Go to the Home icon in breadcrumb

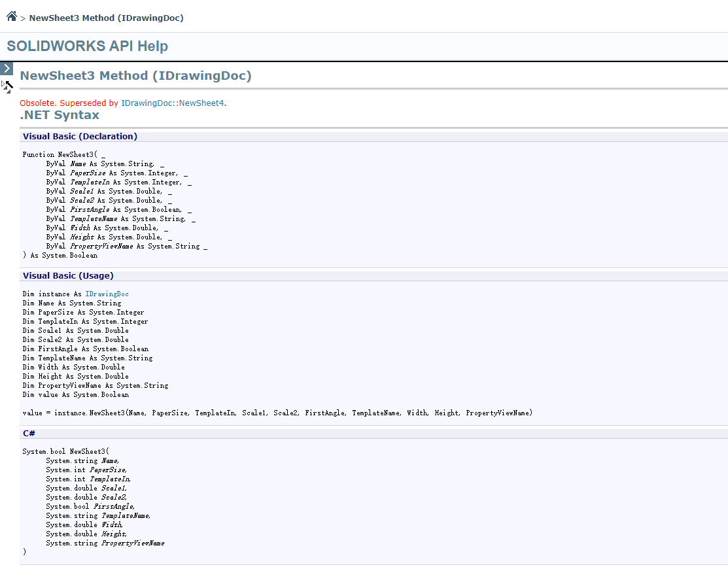pos(12,16)
